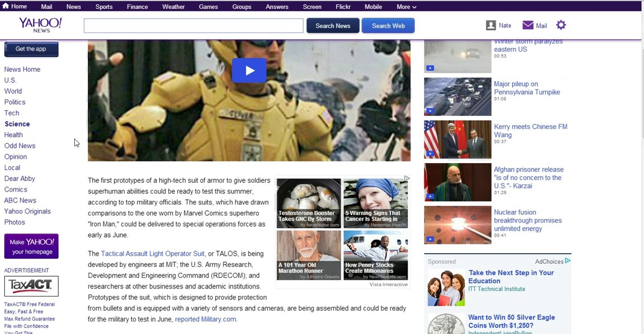Click the Nate profile avatar icon
Viewport: 644px width, 334px height.
[491, 26]
